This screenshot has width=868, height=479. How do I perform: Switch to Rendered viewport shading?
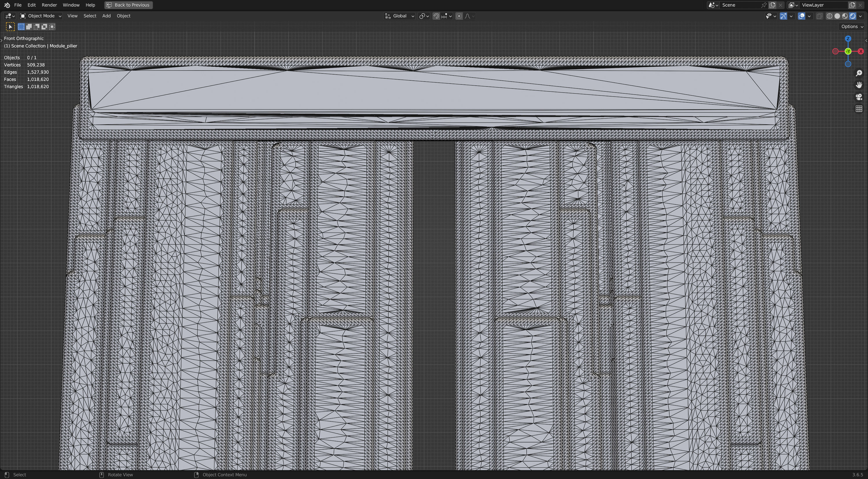tap(853, 16)
